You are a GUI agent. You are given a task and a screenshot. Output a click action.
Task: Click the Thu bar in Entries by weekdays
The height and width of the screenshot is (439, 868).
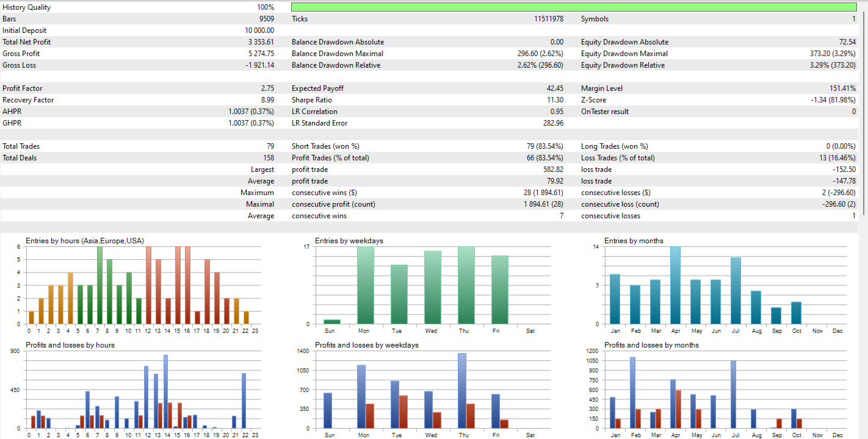pos(466,285)
